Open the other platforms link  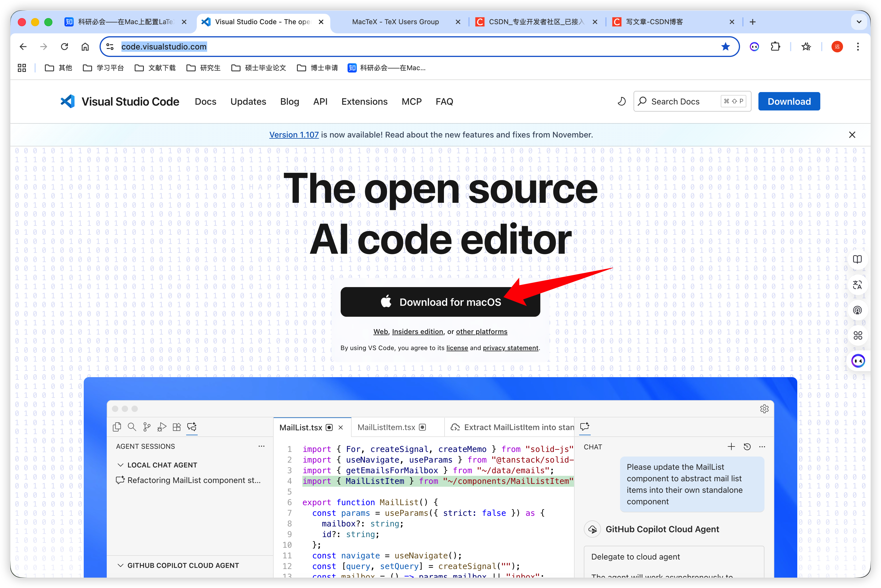(x=481, y=331)
